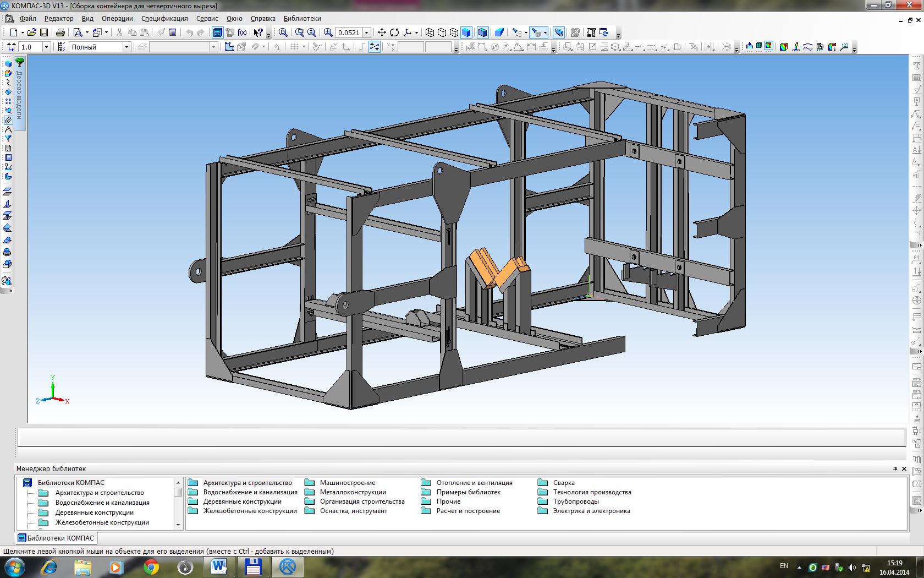Open the Файл menu
Screen dimensions: 924x578
click(28, 18)
